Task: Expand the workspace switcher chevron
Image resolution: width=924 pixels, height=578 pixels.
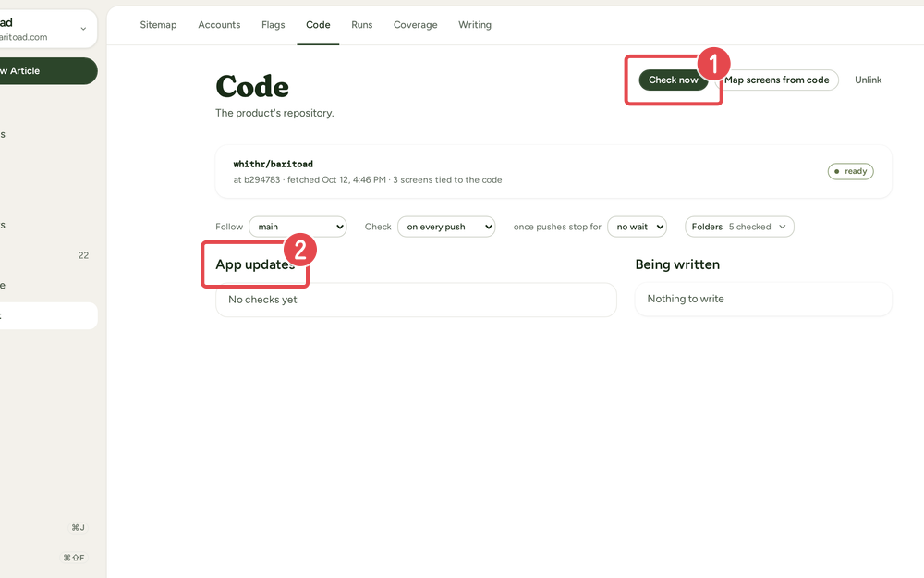Action: 83,29
